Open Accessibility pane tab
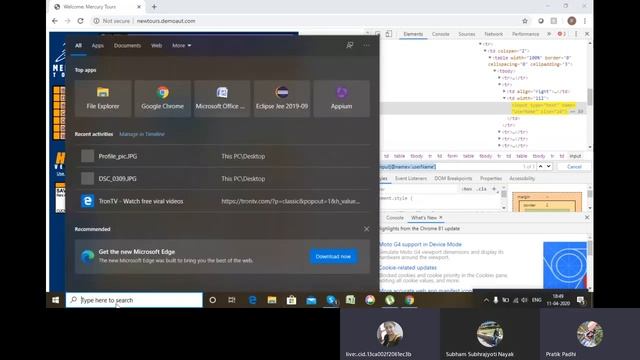 tap(522, 178)
